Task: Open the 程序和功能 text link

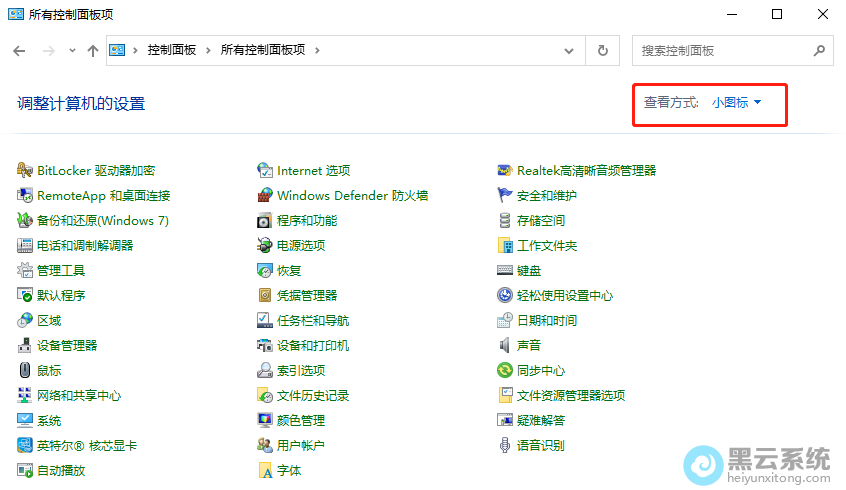Action: click(x=307, y=220)
